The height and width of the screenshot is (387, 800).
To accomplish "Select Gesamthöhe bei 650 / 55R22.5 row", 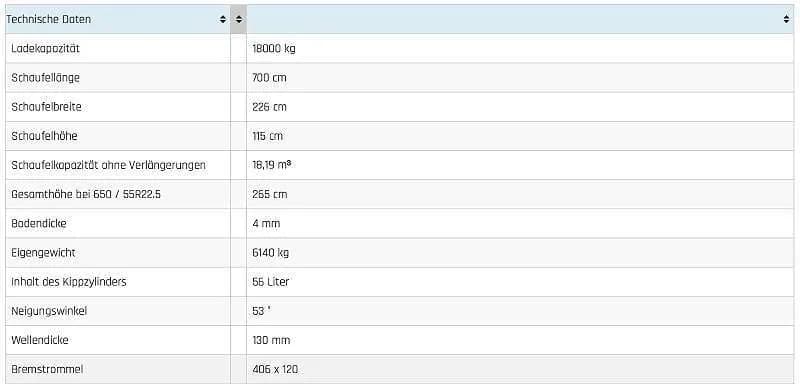I will 399,194.
